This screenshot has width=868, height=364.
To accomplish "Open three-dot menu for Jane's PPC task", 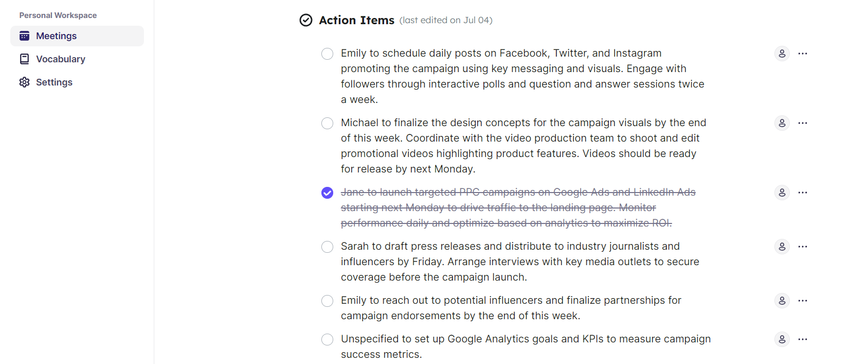I will 803,193.
